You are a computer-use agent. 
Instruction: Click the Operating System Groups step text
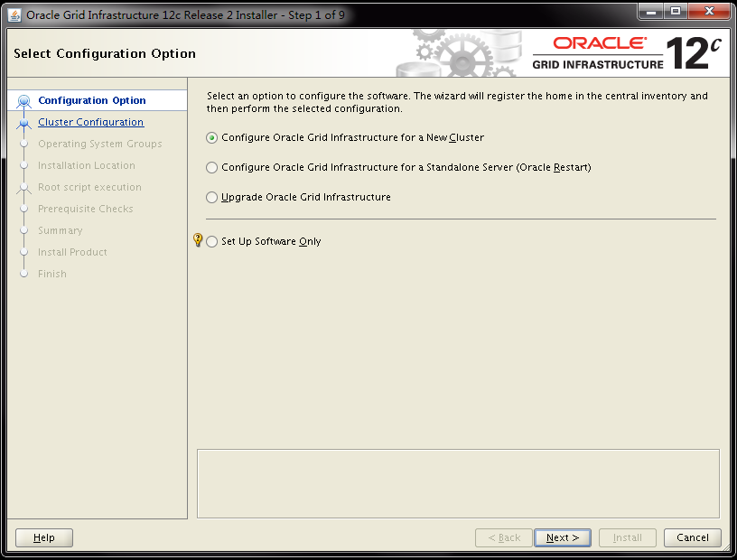(x=100, y=144)
